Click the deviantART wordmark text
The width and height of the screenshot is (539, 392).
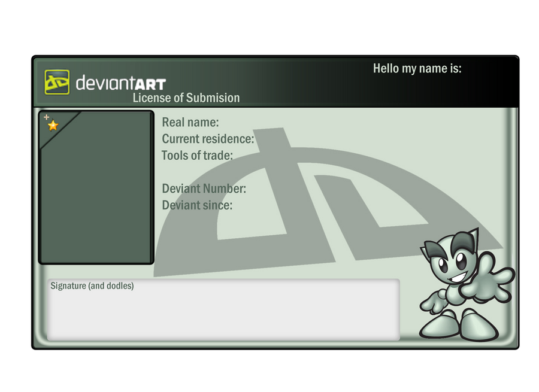(x=120, y=83)
